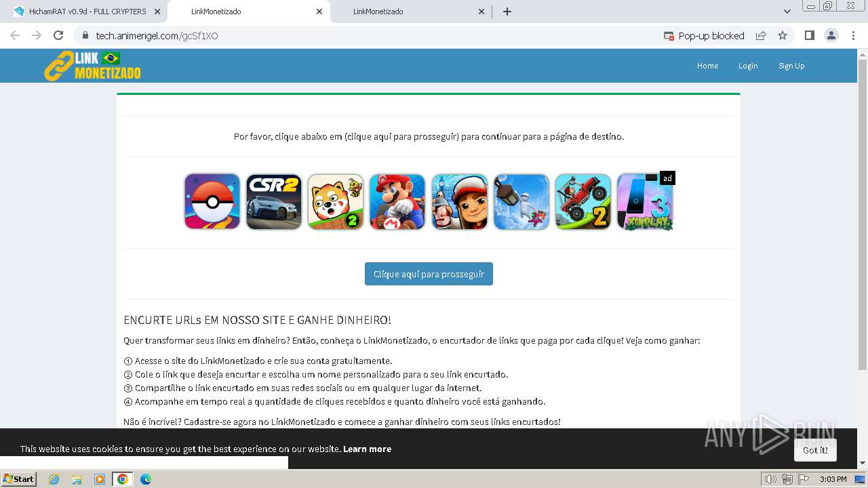Close the HichamRAT tab
Image resolution: width=868 pixels, height=488 pixels.
(157, 12)
